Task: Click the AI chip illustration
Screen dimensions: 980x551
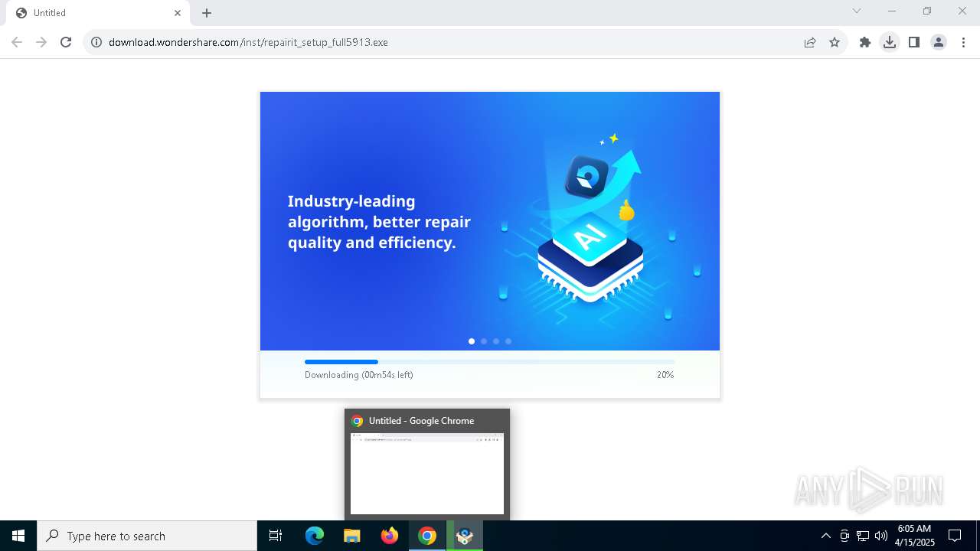Action: point(590,256)
